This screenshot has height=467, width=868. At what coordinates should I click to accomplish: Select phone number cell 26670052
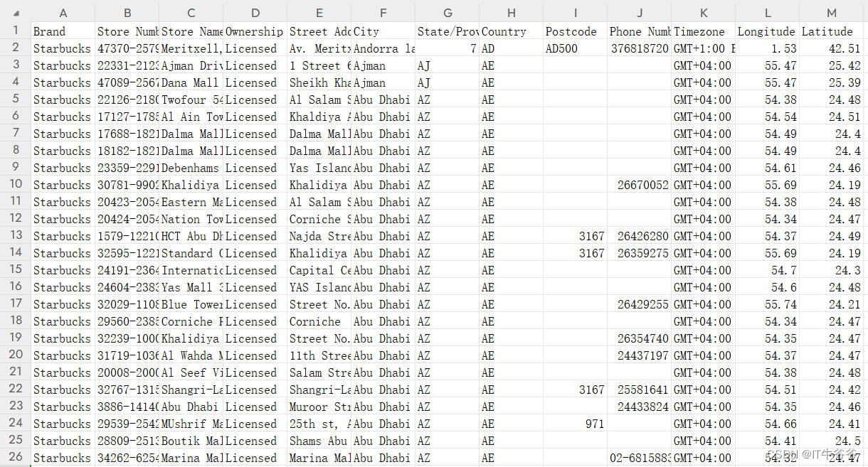tap(639, 185)
